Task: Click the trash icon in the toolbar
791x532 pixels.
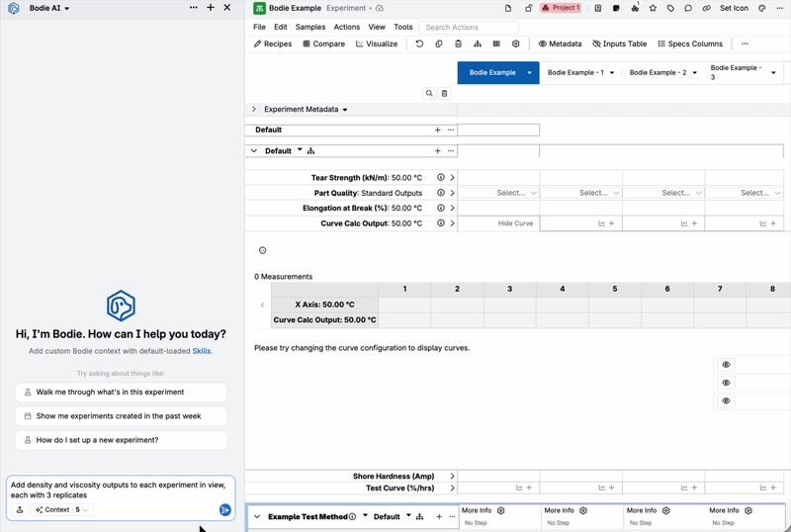Action: click(x=458, y=44)
